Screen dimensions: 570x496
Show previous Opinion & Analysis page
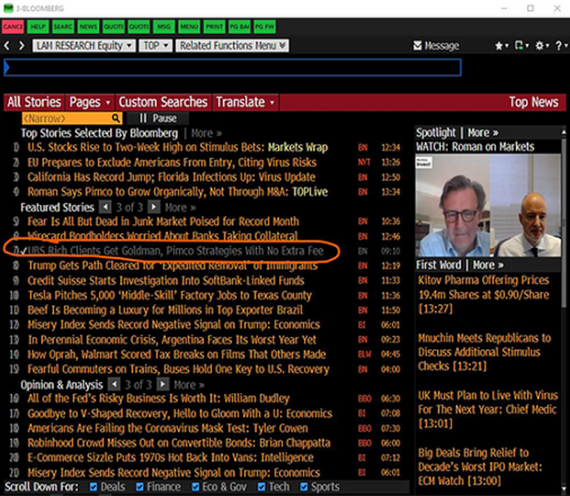point(114,384)
